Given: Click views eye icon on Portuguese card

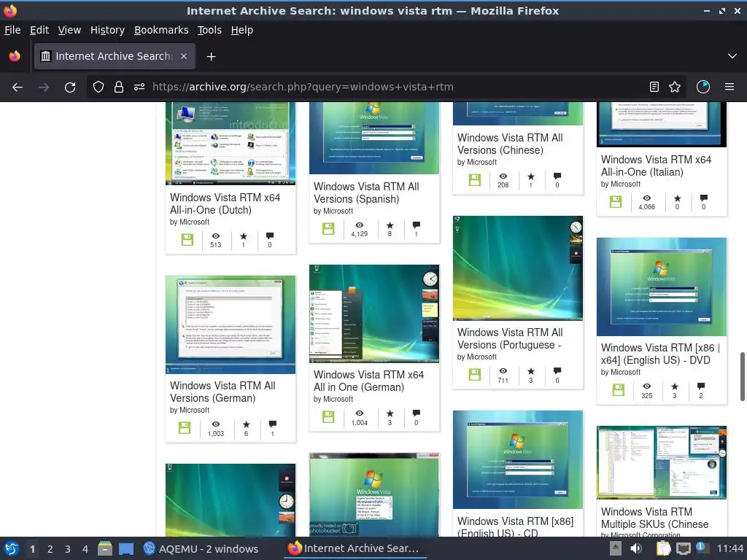Looking at the screenshot, I should coord(503,371).
